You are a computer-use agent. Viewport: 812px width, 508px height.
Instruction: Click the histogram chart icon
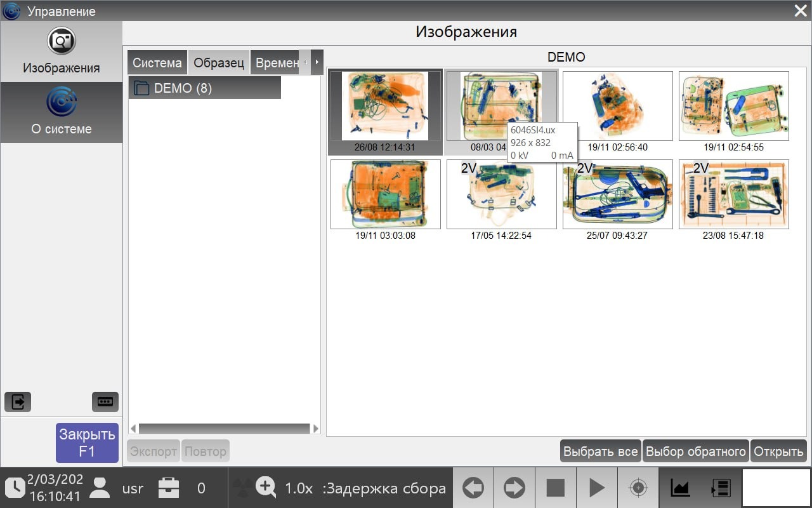click(680, 488)
